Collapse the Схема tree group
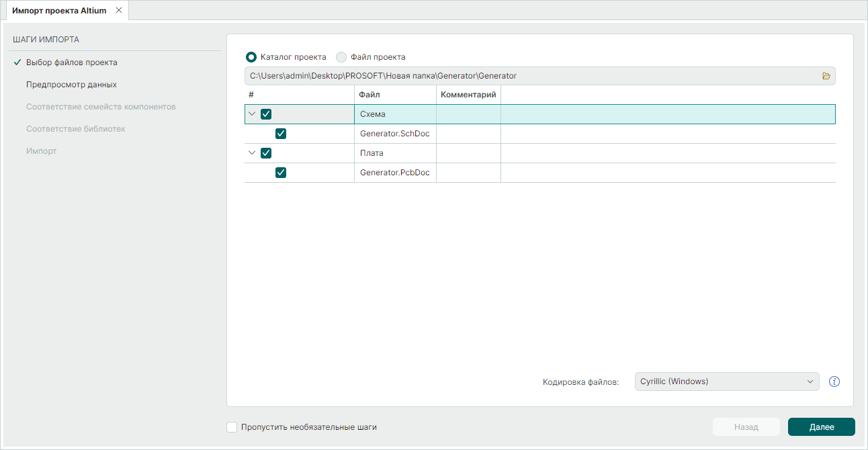868x450 pixels. click(252, 114)
